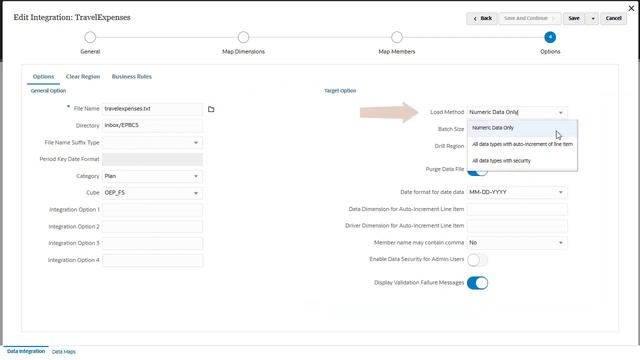This screenshot has height=360, width=640.
Task: Open Member name may contain comma dropdown
Action: coord(517,242)
